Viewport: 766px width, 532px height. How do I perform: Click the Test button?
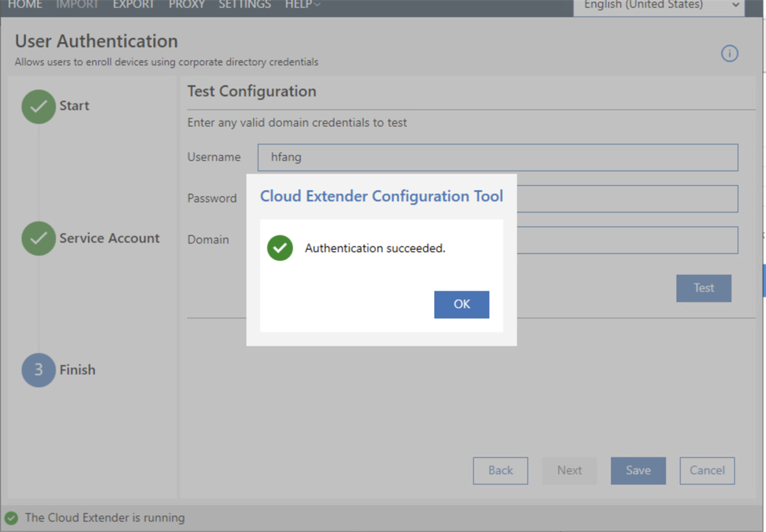703,288
